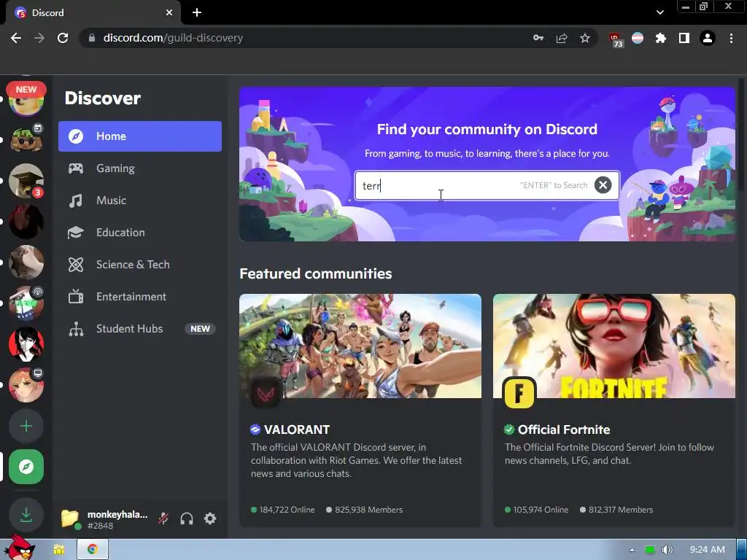Image resolution: width=747 pixels, height=560 pixels.
Task: Open the taskbar folder icon
Action: [x=58, y=550]
